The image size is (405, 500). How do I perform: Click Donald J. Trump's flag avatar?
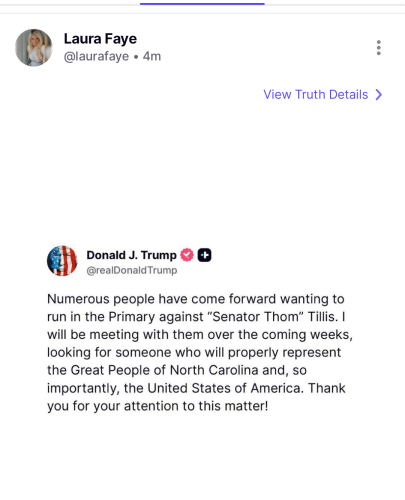(62, 261)
